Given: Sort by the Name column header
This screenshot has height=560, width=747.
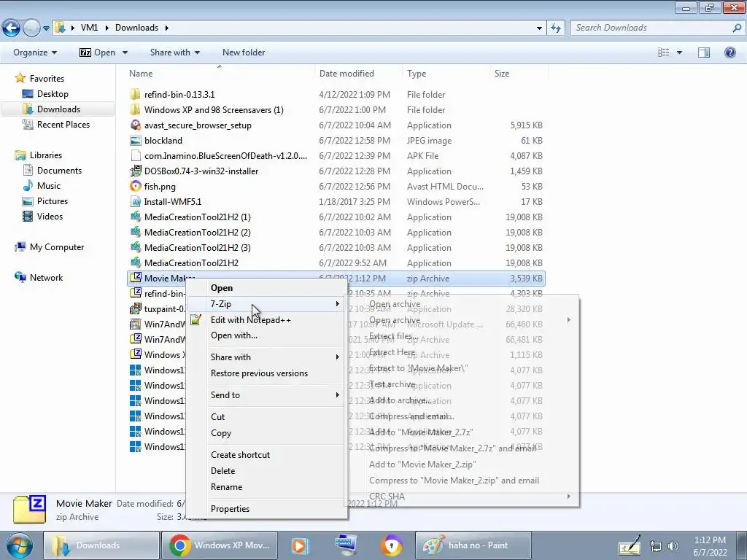Looking at the screenshot, I should pyautogui.click(x=141, y=74).
